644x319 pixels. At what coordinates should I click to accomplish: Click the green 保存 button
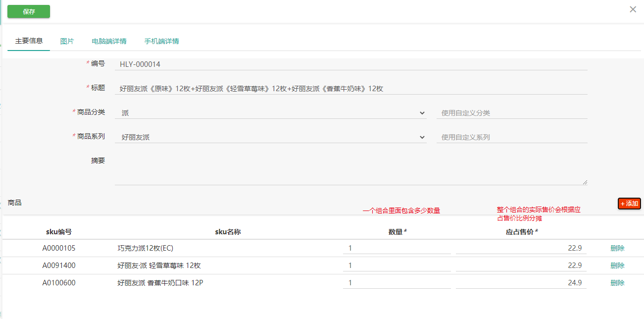[29, 11]
